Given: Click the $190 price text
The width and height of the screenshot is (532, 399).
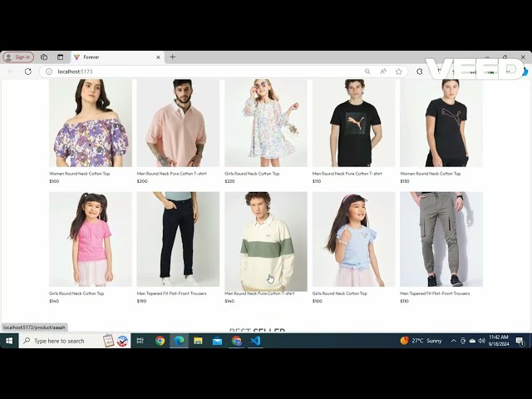Looking at the screenshot, I should pyautogui.click(x=141, y=301).
